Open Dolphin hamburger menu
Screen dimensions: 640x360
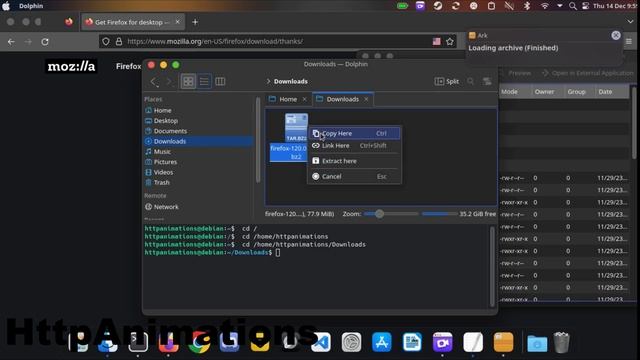[487, 81]
